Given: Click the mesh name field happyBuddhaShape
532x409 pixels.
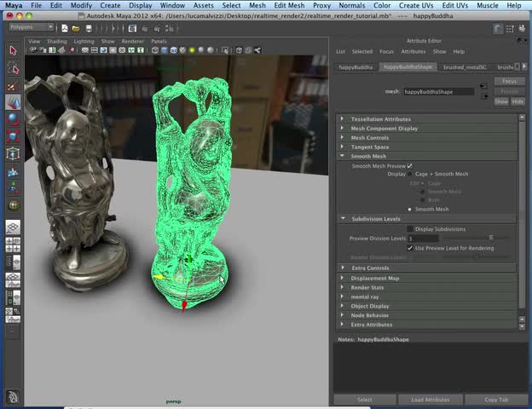Looking at the screenshot, I should tap(438, 91).
